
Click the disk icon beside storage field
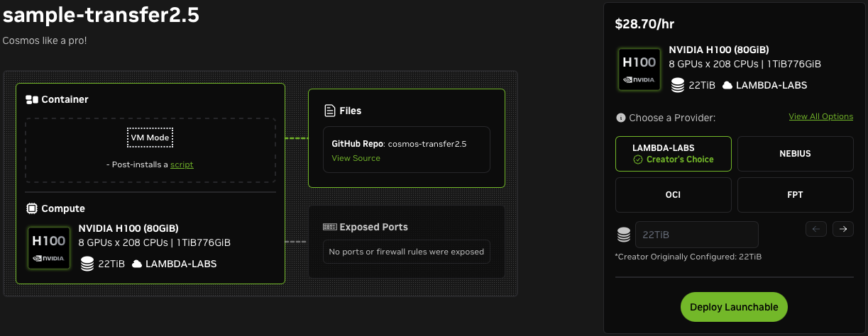624,235
